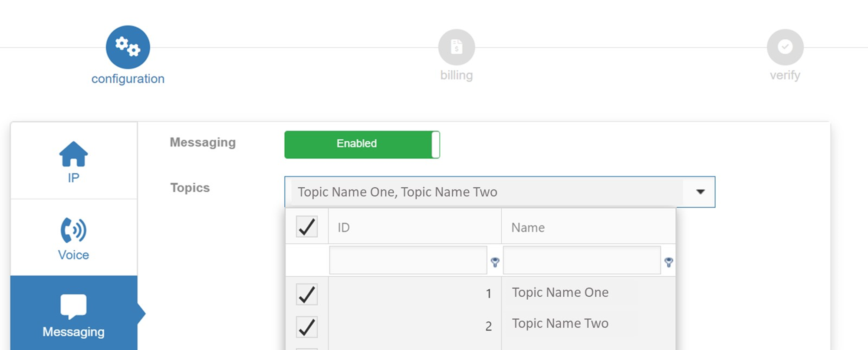The width and height of the screenshot is (868, 350).
Task: Click the configuration gears step icon
Action: point(128,47)
